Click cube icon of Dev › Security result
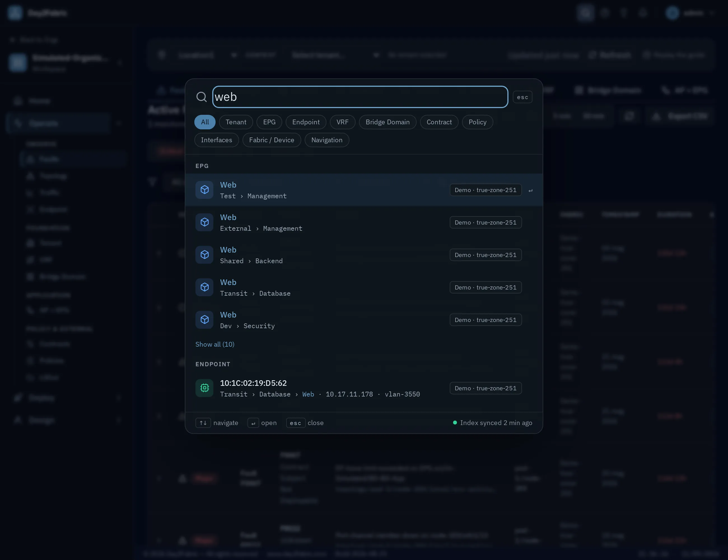Screen dimensions: 728x560 pyautogui.click(x=204, y=320)
